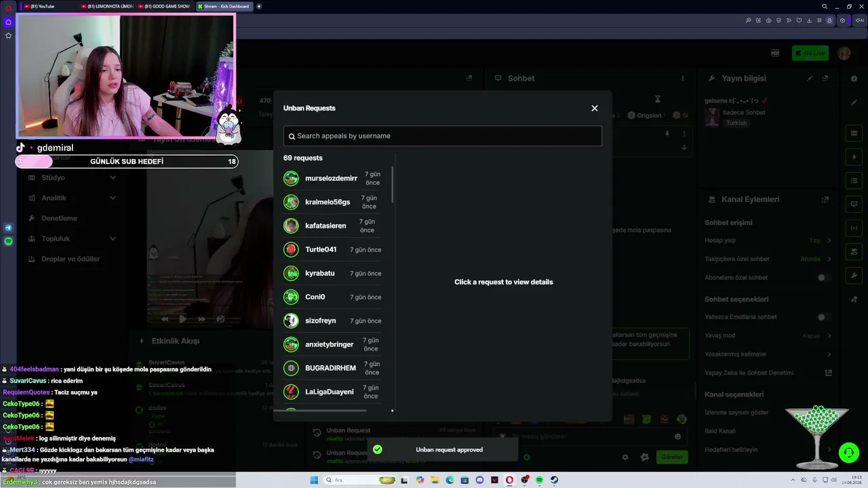Launch Steam from the Windows taskbar
Viewport: 868px width, 488px height.
(554, 480)
